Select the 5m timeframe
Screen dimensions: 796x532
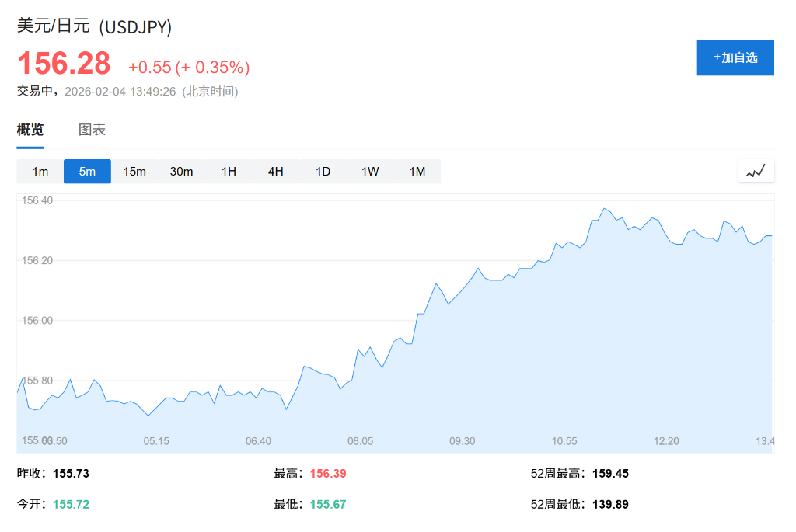tap(87, 171)
